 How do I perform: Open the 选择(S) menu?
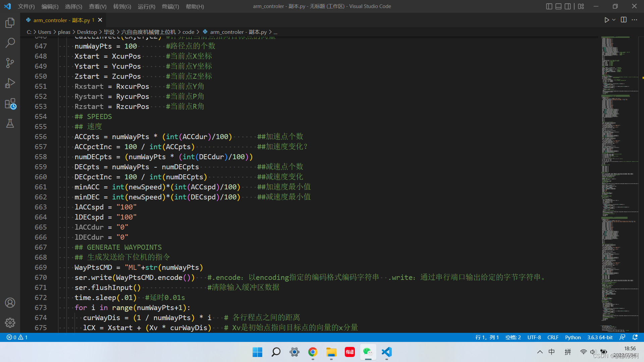(x=73, y=6)
